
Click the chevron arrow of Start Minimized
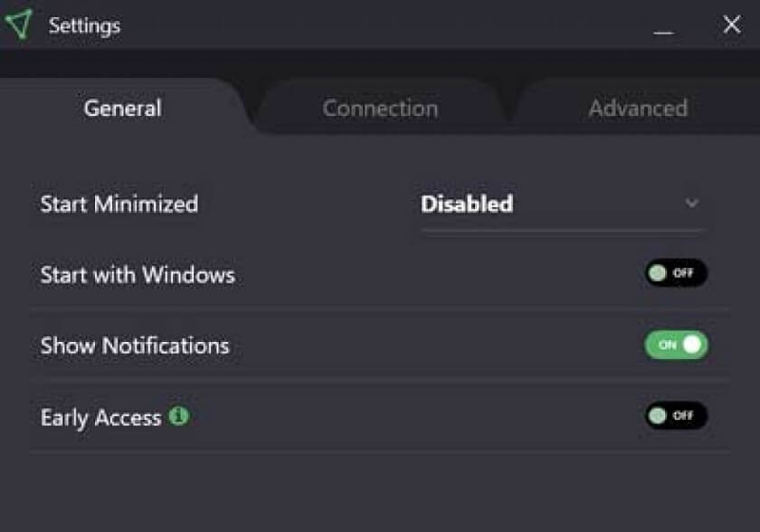click(x=692, y=203)
